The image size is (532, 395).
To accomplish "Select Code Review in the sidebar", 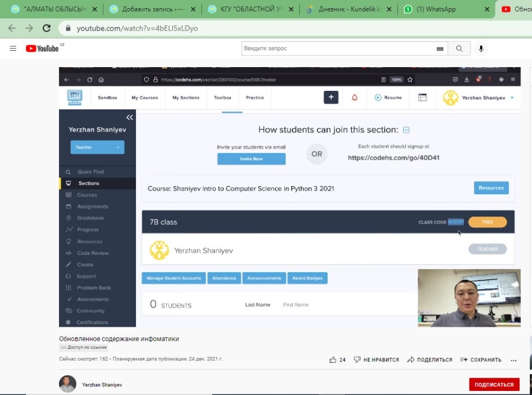I will (x=92, y=253).
